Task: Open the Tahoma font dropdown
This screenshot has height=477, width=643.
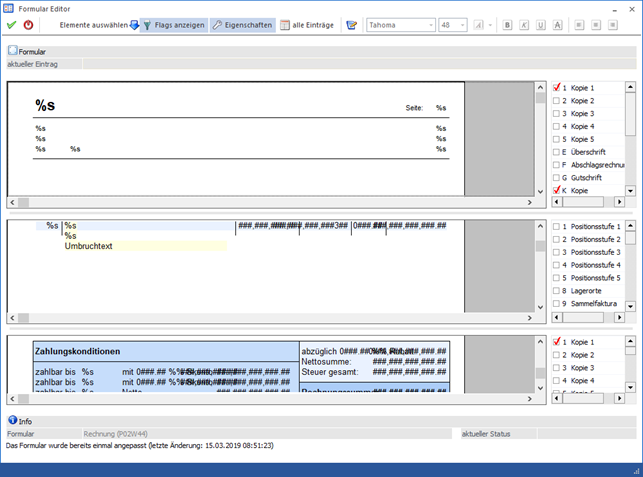Action: coord(400,25)
